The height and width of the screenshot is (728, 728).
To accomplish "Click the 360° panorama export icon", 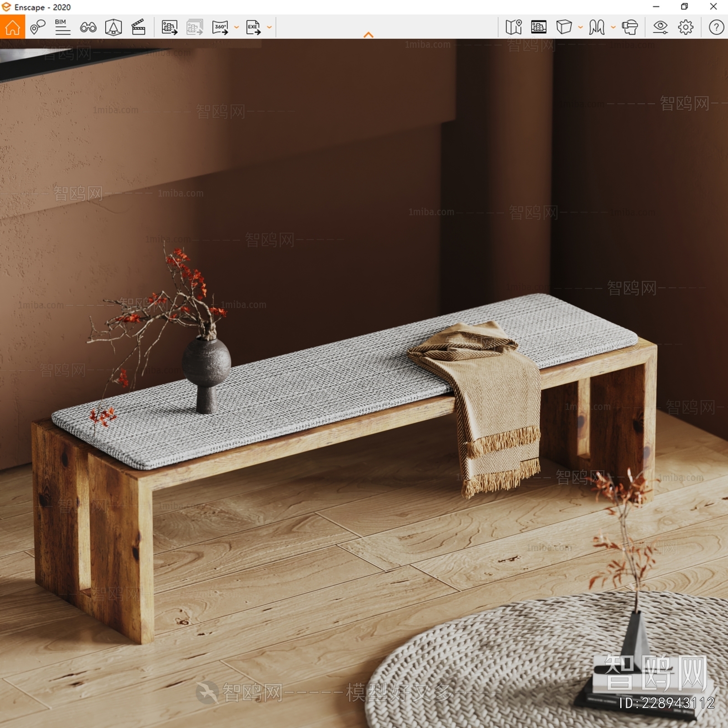I will click(220, 27).
